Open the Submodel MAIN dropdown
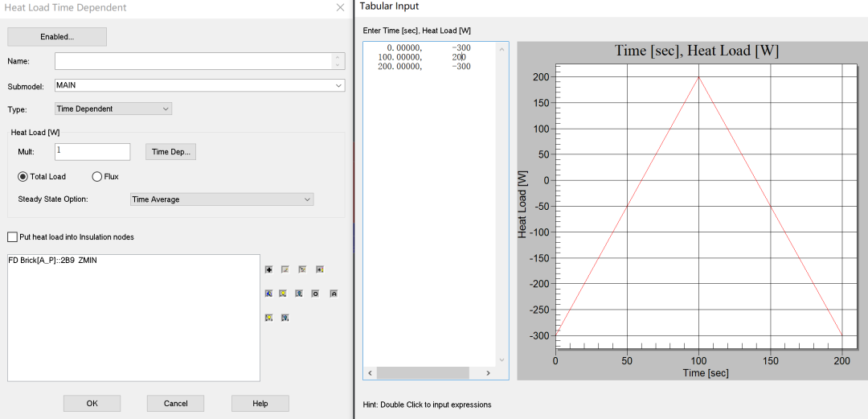 pos(199,85)
